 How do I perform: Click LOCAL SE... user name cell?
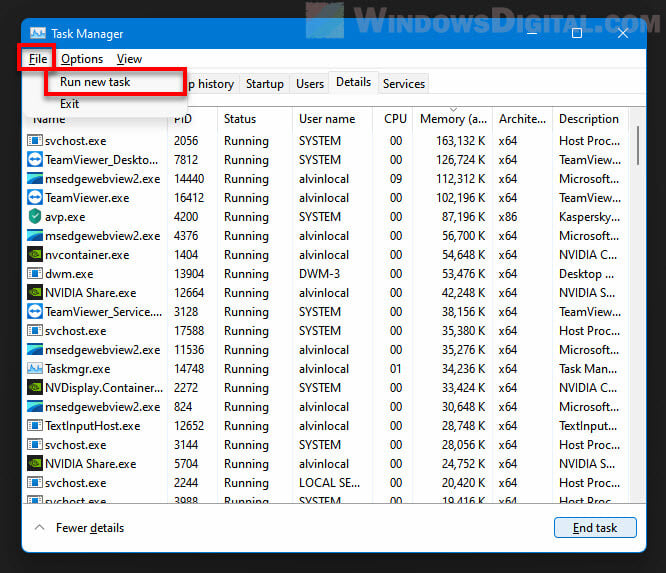pos(329,483)
